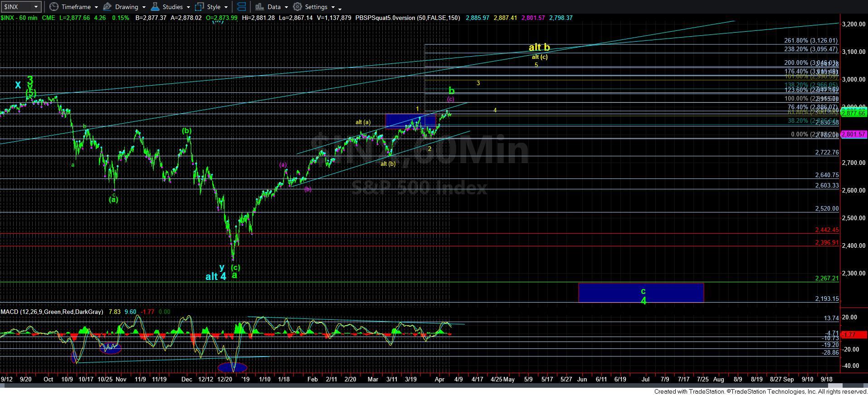Viewport: 868px width, 395px height.
Task: Click the green '(a)' label near late October
Action: pyautogui.click(x=113, y=199)
